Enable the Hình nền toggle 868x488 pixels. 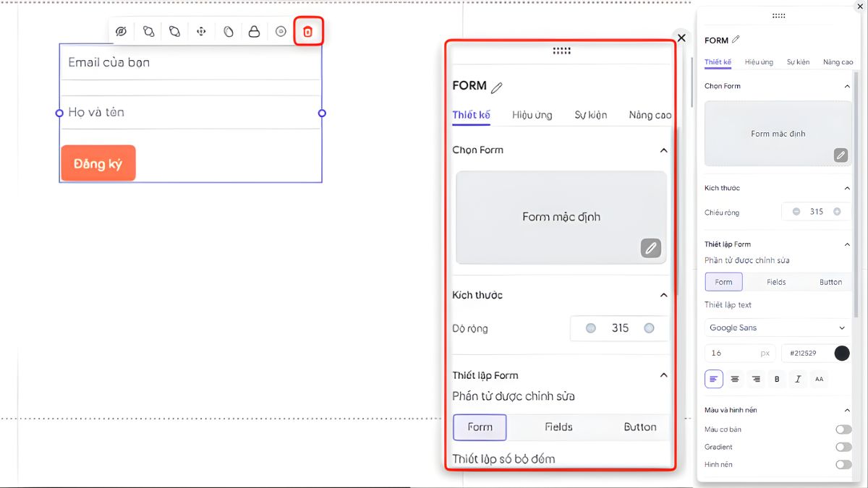click(x=843, y=464)
